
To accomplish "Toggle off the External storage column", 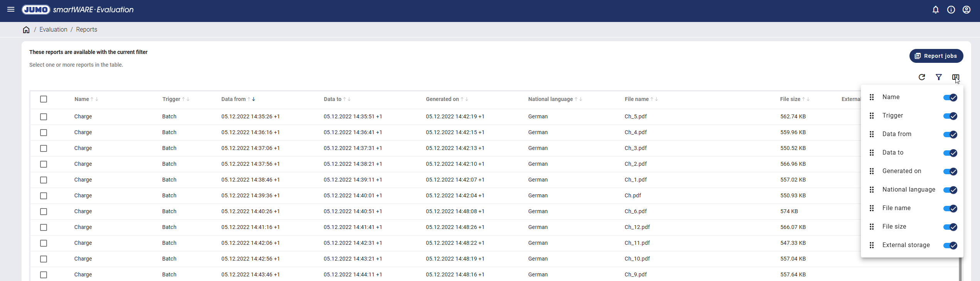I will pos(950,246).
